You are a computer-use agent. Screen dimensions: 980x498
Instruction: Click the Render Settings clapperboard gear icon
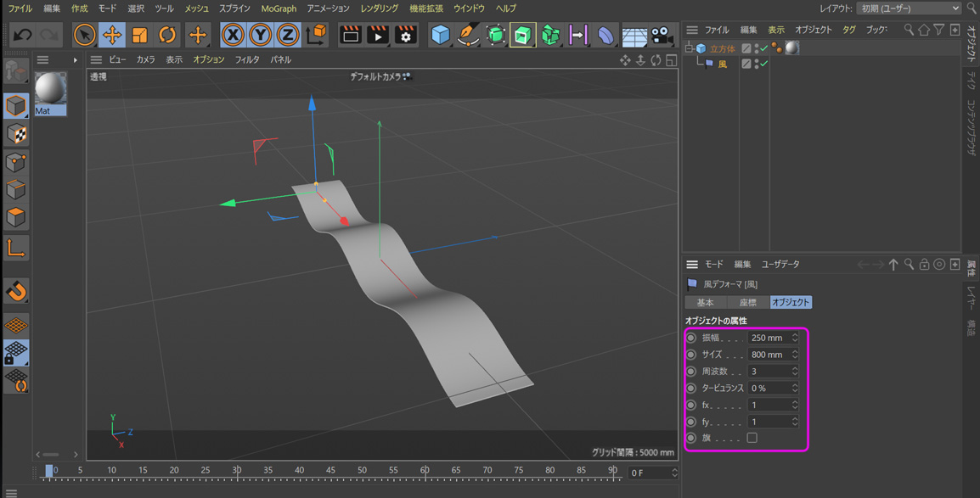tap(406, 35)
